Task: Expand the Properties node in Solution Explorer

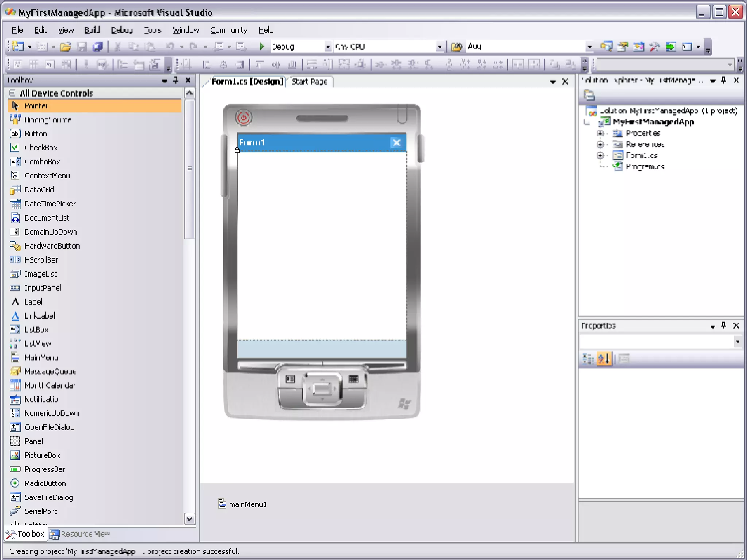Action: [x=600, y=133]
